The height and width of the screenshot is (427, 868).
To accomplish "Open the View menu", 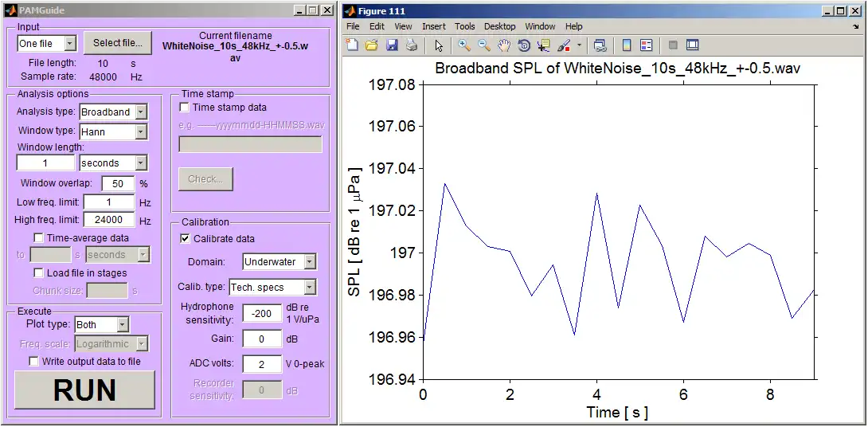I will (x=403, y=26).
